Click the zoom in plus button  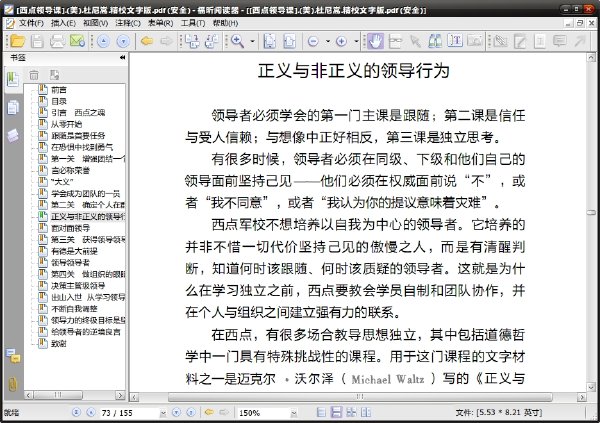tap(341, 41)
